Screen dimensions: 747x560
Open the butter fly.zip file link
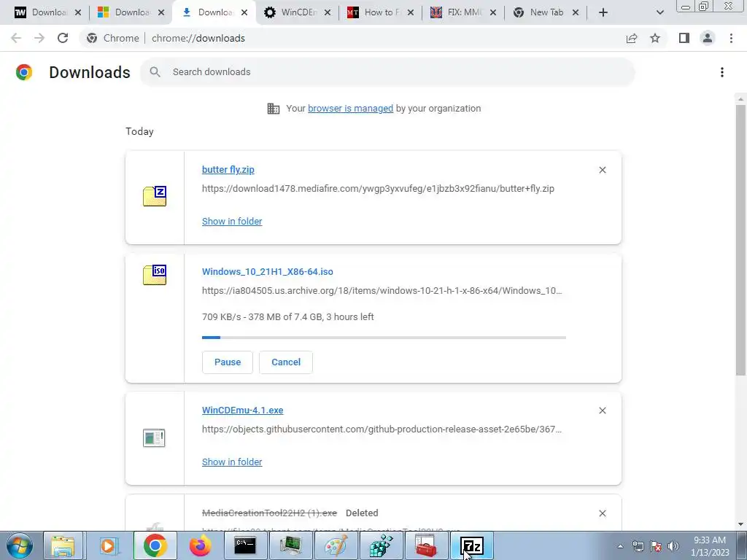click(228, 169)
